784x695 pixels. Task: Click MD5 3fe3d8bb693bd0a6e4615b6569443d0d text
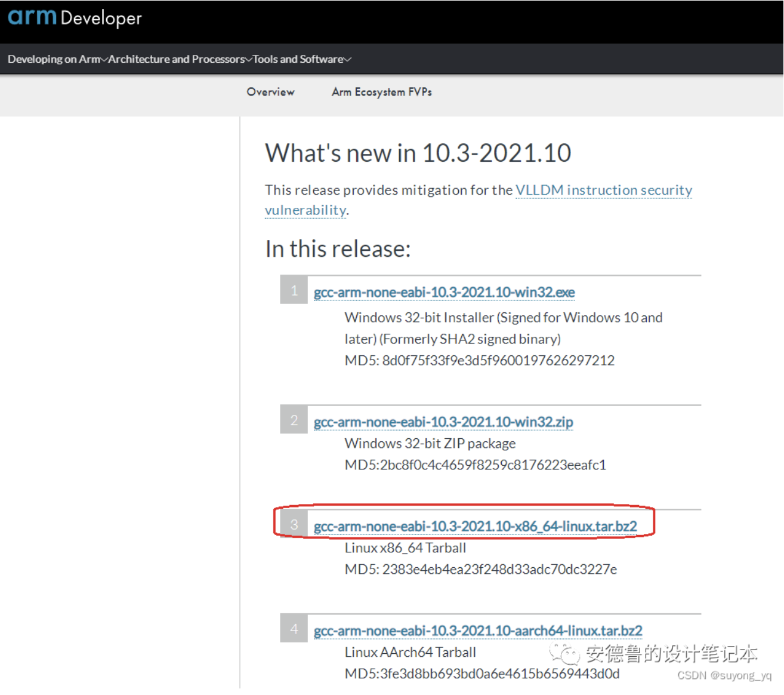point(482,674)
